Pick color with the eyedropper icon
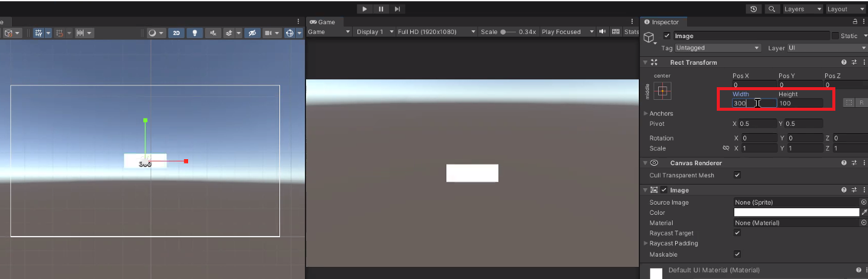The height and width of the screenshot is (279, 868). (x=864, y=212)
